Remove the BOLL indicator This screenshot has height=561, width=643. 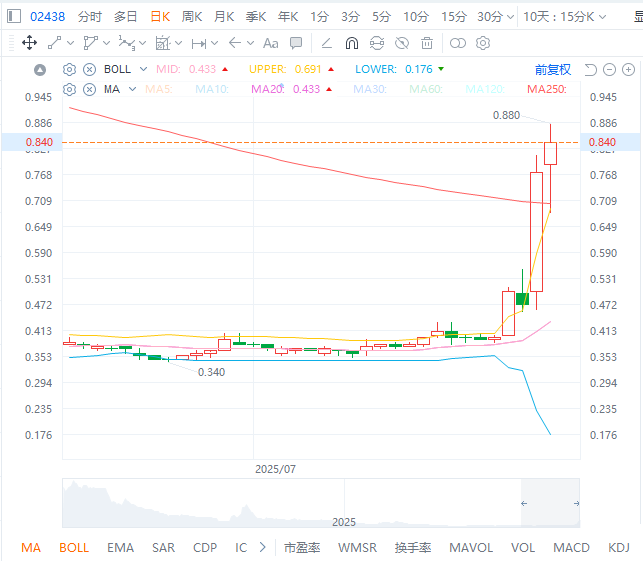89,69
